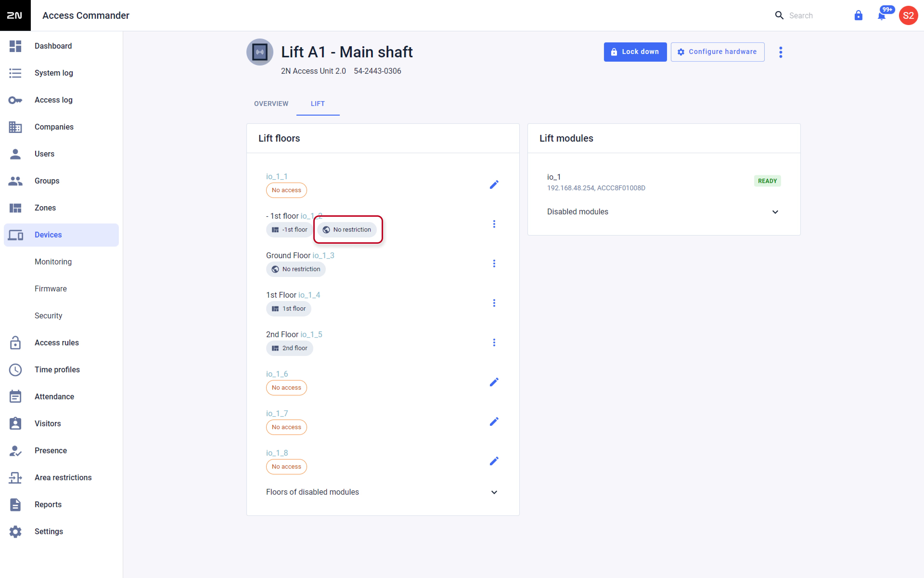Open Security submenu item
924x578 pixels.
(x=49, y=316)
